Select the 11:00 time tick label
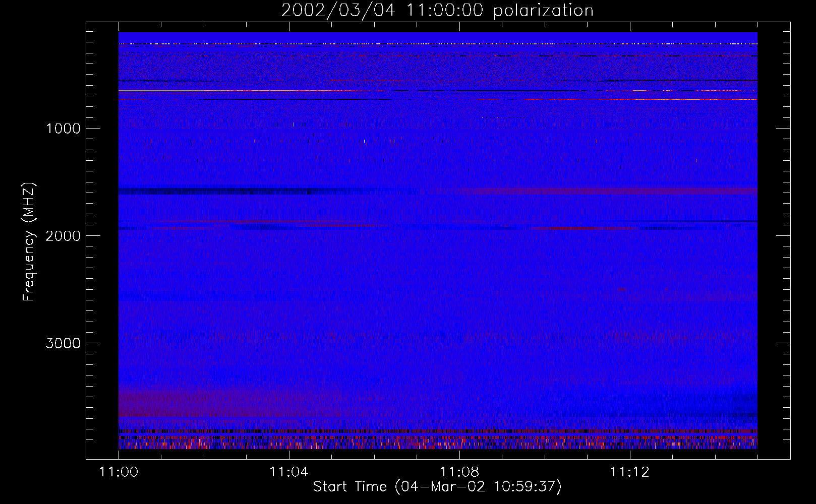The width and height of the screenshot is (816, 504). 119,472
